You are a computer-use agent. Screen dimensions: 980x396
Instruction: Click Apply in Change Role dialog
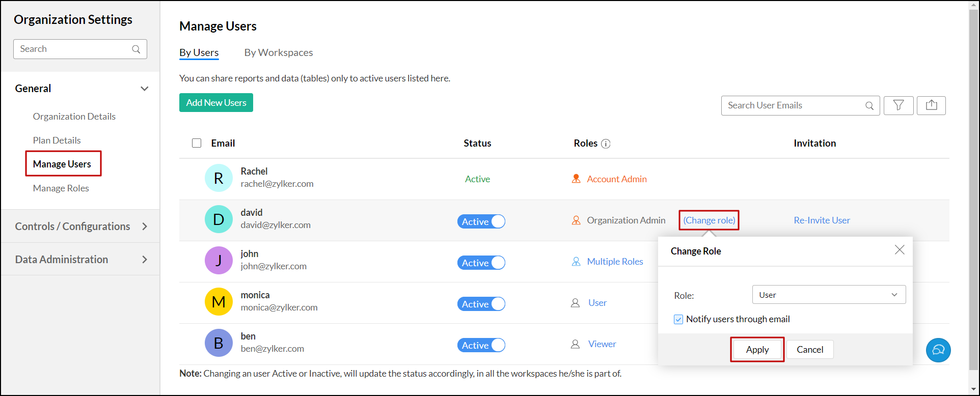(x=757, y=350)
